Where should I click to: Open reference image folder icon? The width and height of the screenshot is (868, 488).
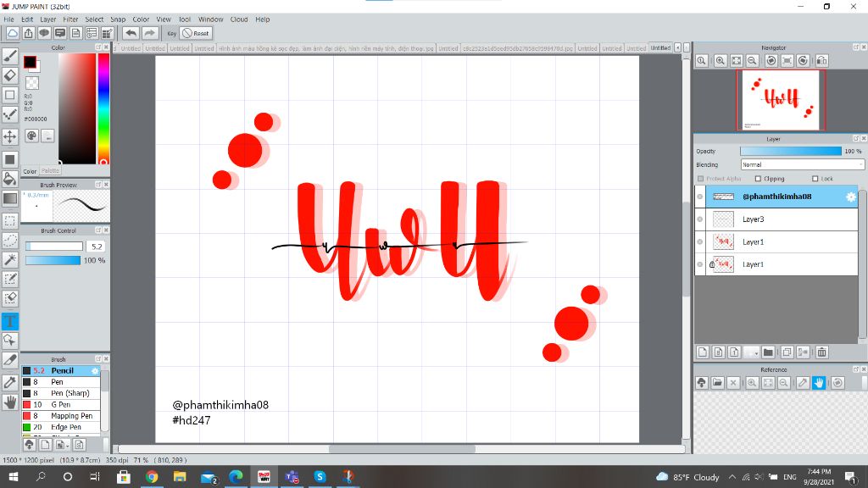[717, 382]
